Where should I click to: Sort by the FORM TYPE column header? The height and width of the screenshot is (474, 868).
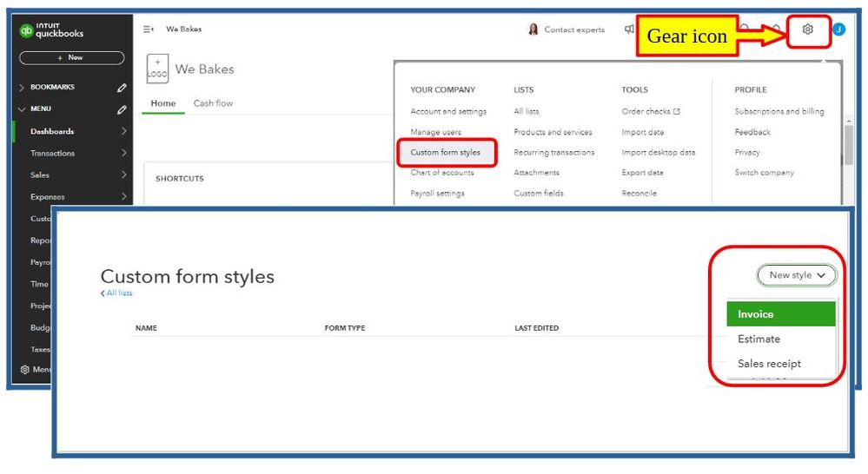point(345,328)
